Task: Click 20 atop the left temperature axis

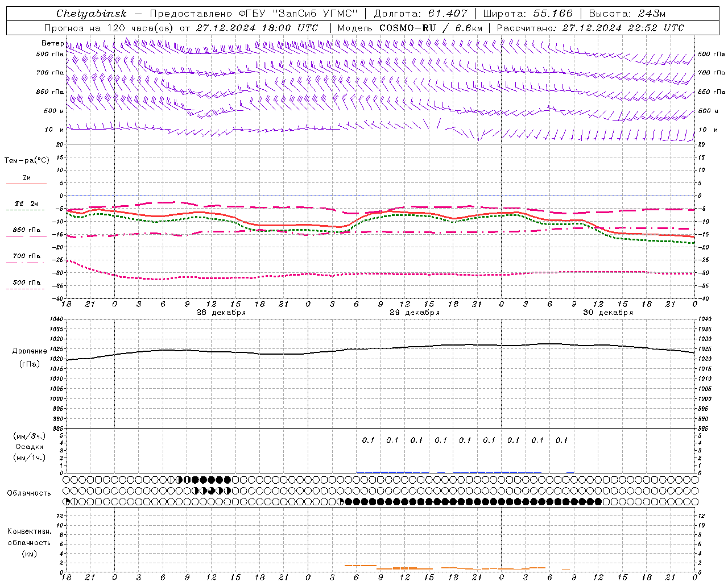Action: coord(60,144)
